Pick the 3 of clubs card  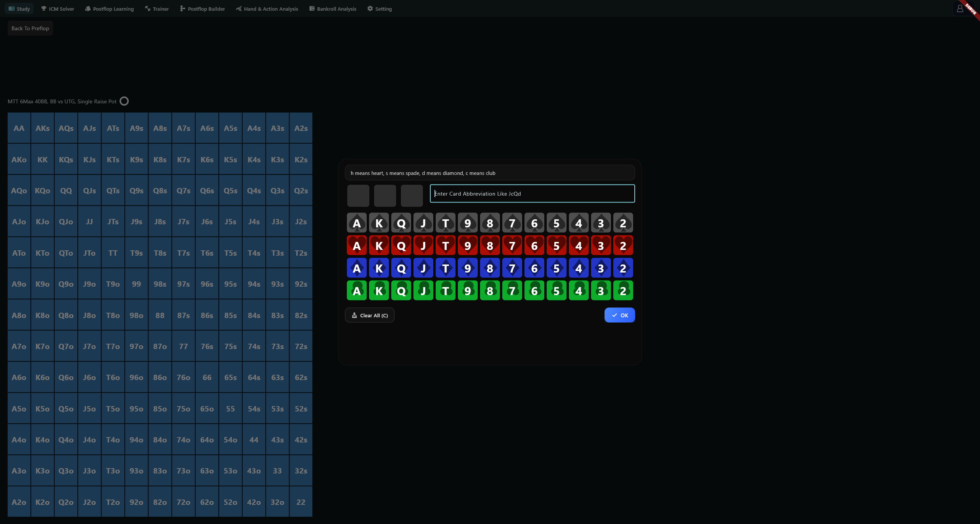point(601,291)
